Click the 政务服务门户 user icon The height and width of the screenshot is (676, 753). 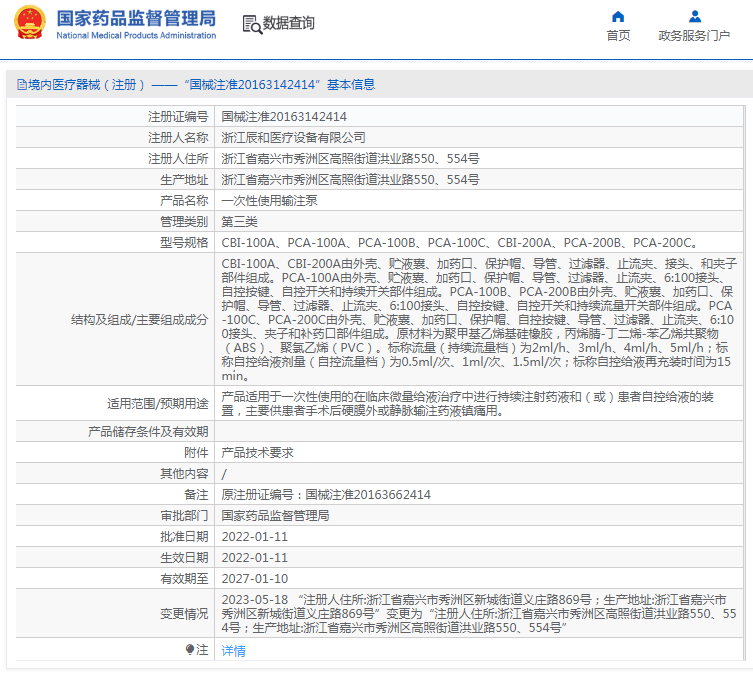click(x=694, y=17)
